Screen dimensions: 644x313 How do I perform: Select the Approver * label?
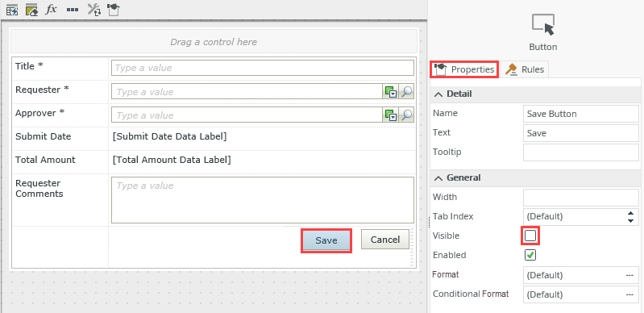coord(39,113)
